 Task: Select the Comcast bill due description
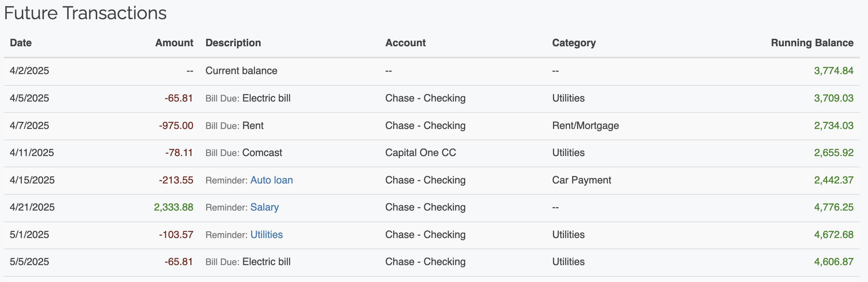[262, 153]
